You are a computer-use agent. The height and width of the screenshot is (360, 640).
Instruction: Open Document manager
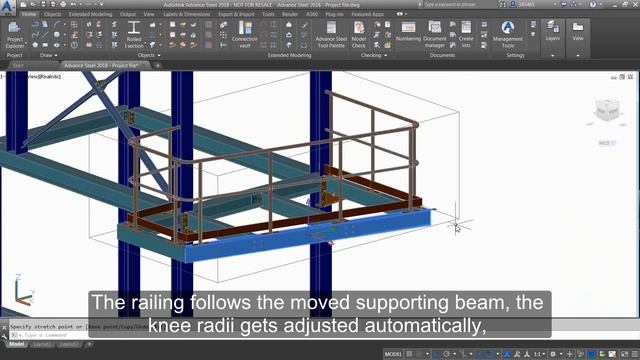pos(435,35)
